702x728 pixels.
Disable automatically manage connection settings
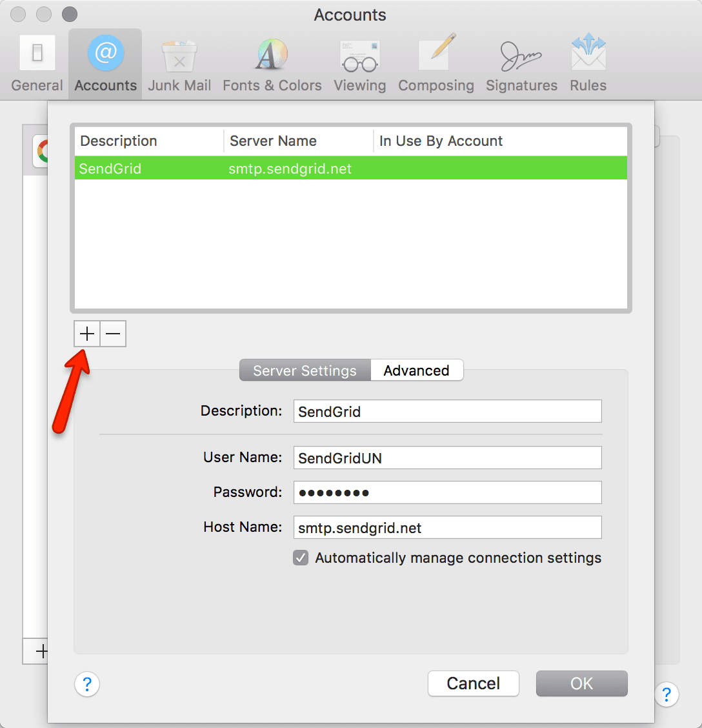click(301, 558)
